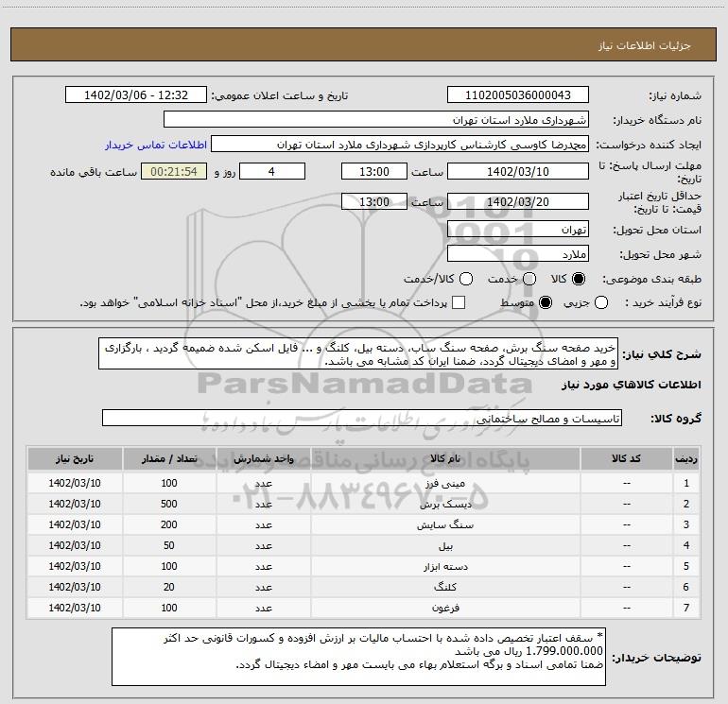This screenshot has width=728, height=704.
Task: Choose the کالا/خدمت radio option
Action: 466,279
